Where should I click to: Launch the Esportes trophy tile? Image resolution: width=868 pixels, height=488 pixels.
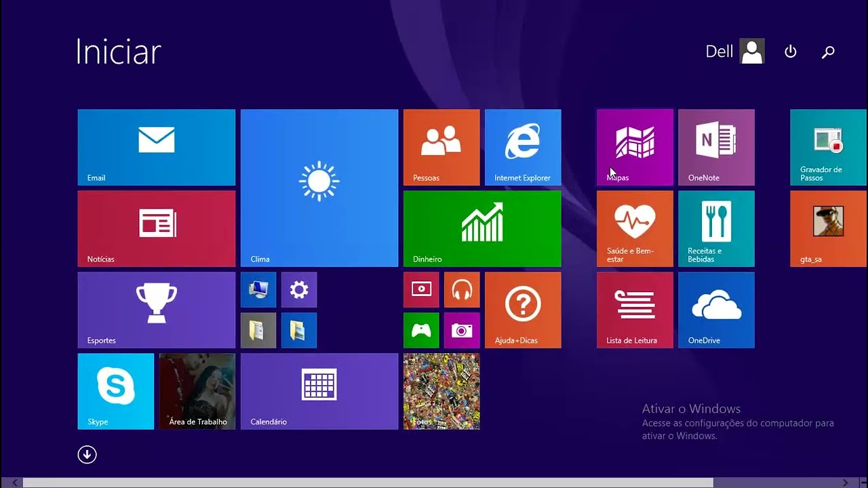(x=157, y=310)
